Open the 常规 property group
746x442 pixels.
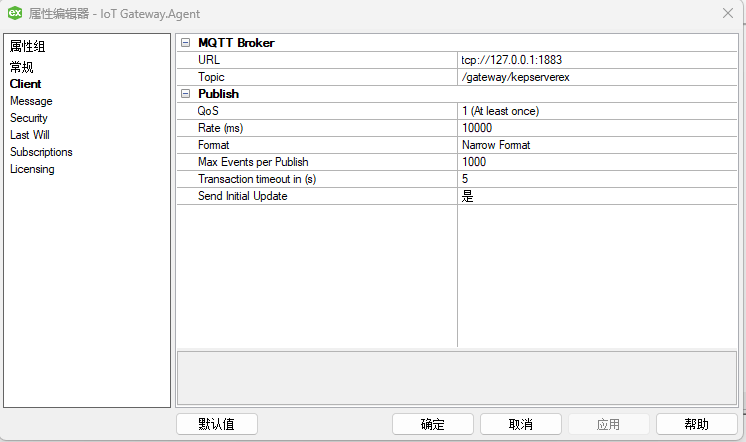click(22, 67)
